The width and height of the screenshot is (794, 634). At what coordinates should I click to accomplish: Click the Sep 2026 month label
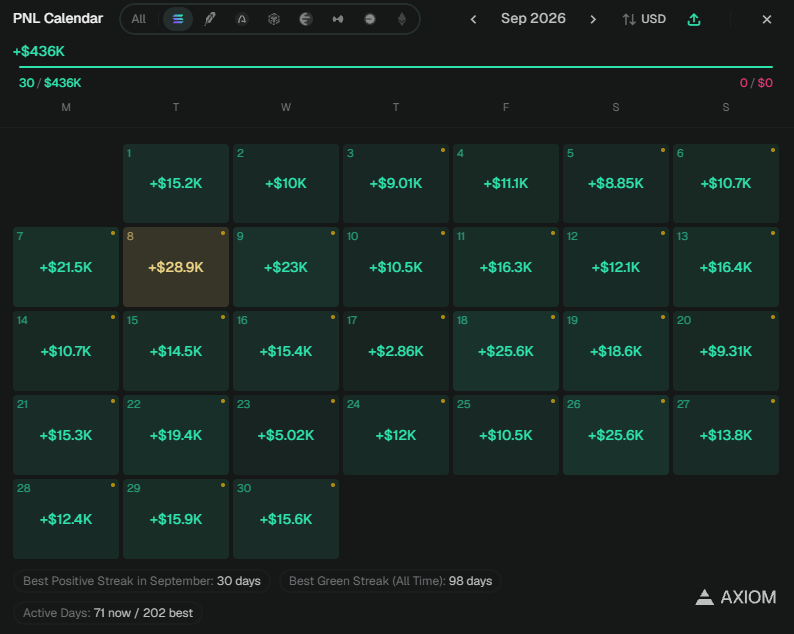(x=533, y=18)
